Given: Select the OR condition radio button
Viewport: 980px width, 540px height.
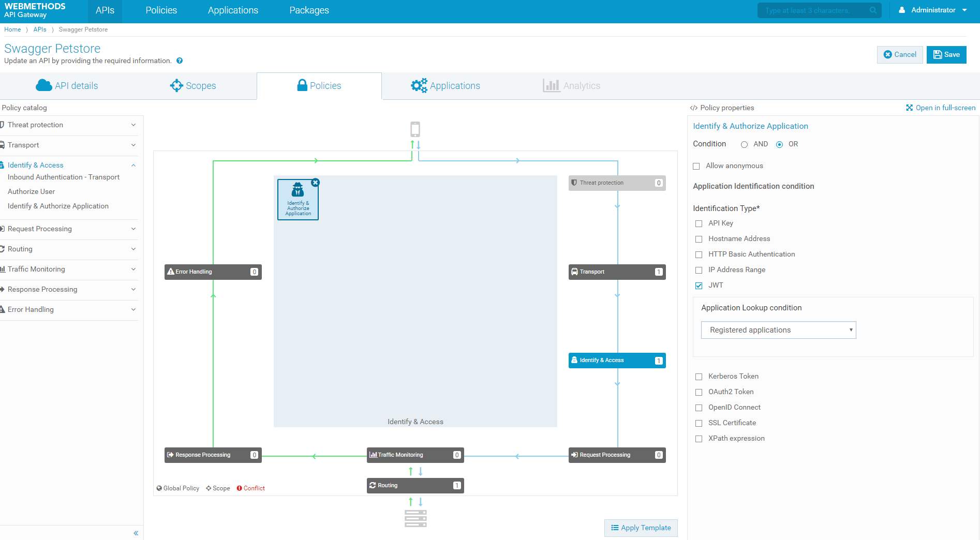Looking at the screenshot, I should (779, 145).
